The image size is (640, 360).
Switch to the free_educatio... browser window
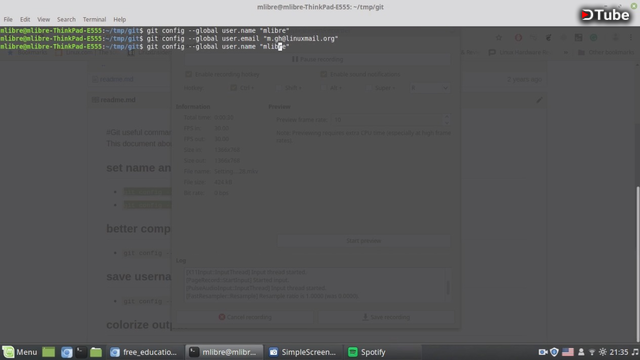[x=144, y=352]
